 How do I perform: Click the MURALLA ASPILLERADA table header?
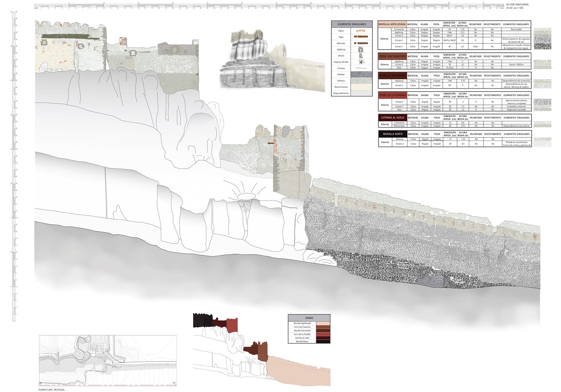coord(392,24)
